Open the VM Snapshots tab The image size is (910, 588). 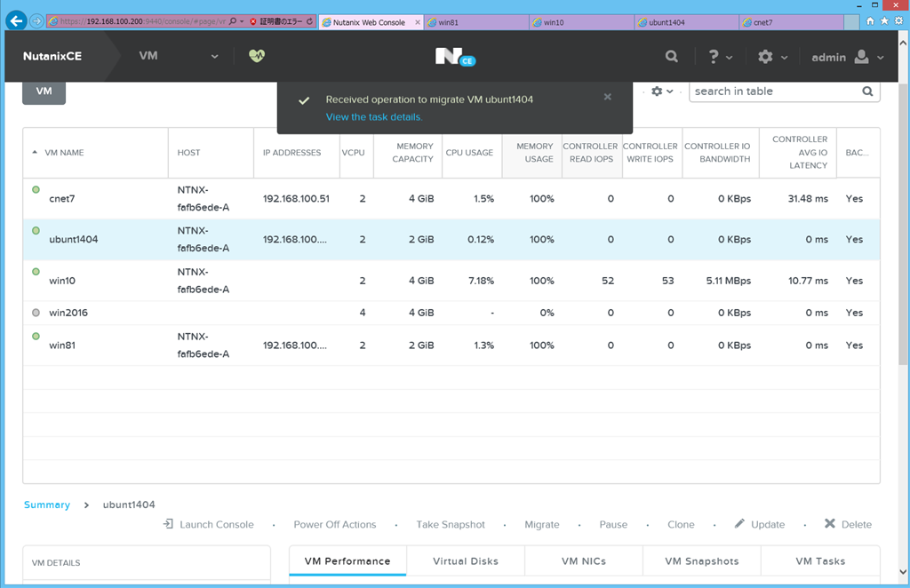(x=701, y=560)
